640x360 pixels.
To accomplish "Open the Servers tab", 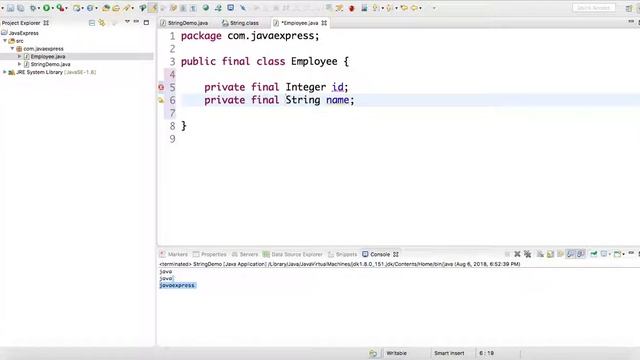I will coord(245,254).
